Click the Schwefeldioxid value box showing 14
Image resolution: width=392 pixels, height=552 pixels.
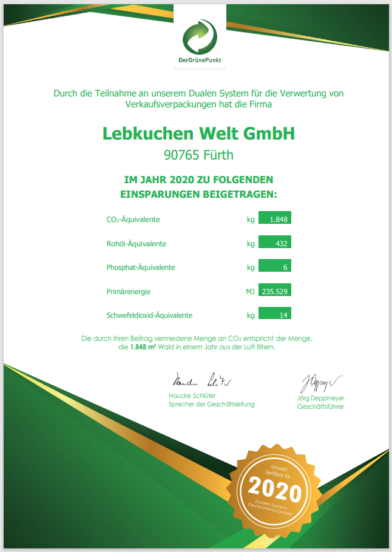coord(275,314)
